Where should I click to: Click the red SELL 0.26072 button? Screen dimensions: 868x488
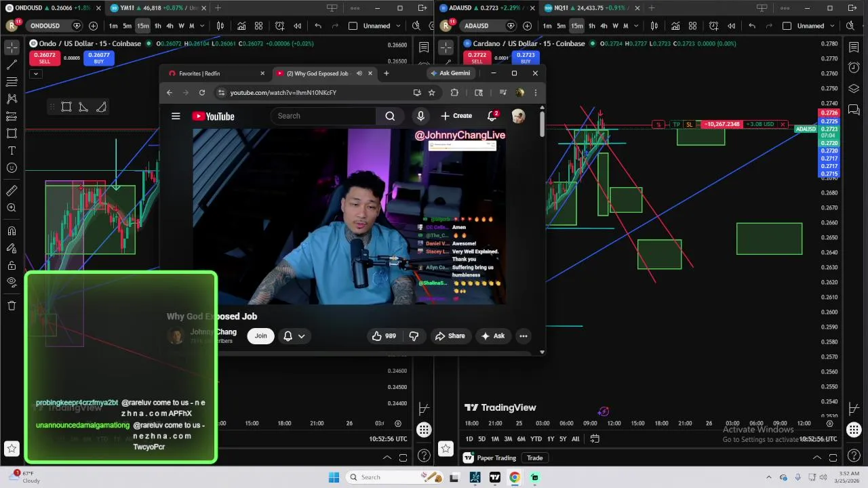[44, 58]
